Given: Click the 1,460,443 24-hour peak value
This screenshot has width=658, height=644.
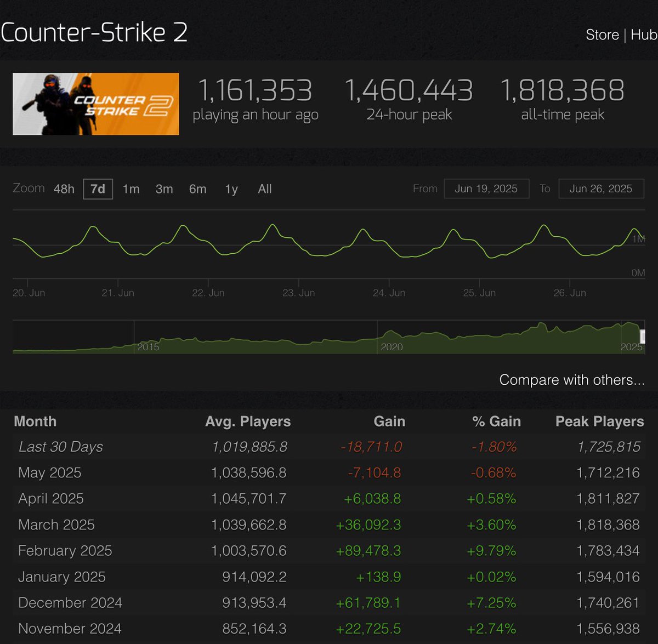Looking at the screenshot, I should pyautogui.click(x=409, y=90).
